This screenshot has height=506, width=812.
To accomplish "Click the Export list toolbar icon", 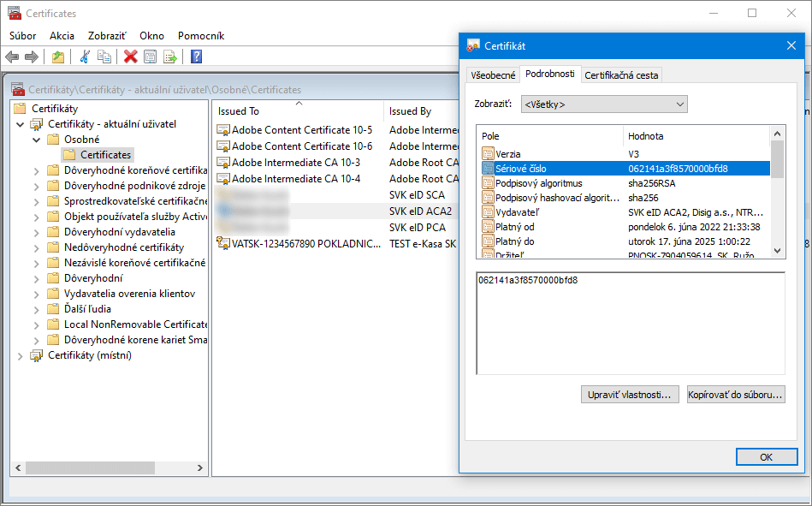I will (169, 57).
